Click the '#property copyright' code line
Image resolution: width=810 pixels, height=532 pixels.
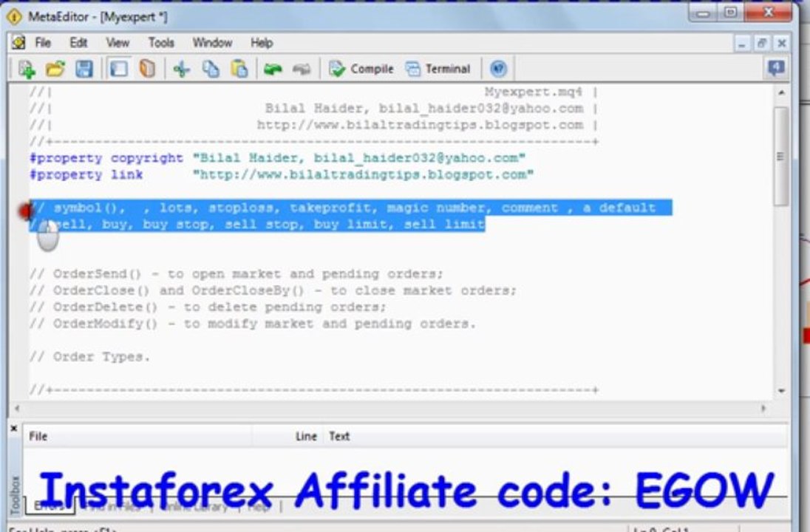tap(277, 158)
